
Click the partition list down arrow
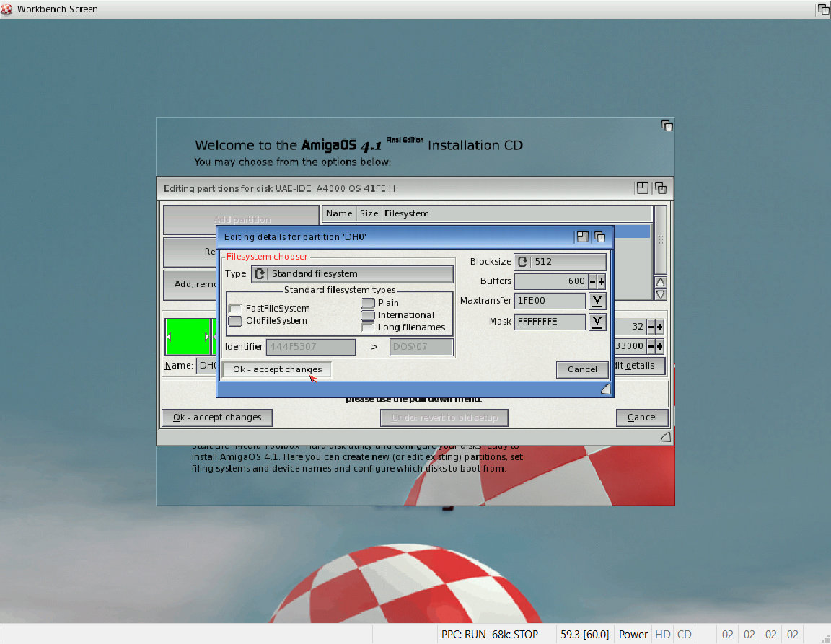click(660, 294)
